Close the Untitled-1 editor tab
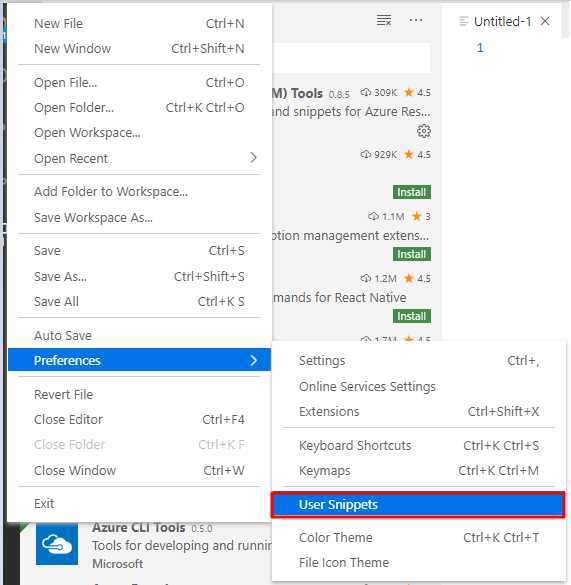This screenshot has height=585, width=571. tap(545, 21)
